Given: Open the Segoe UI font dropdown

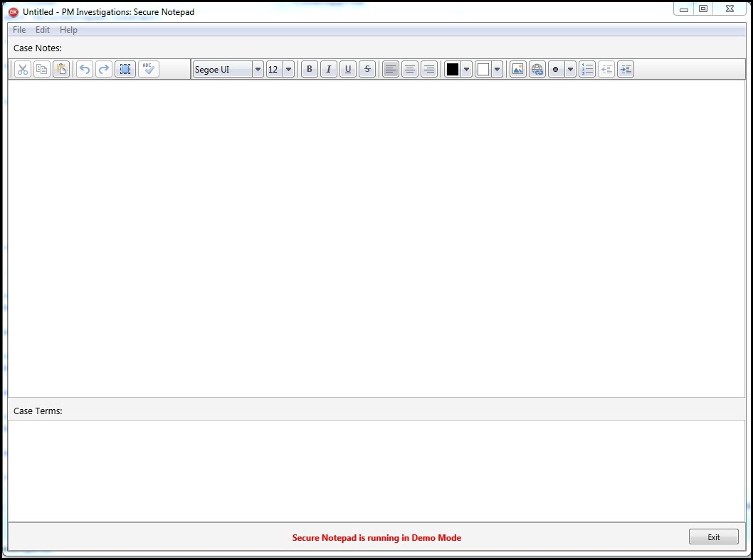Looking at the screenshot, I should pyautogui.click(x=258, y=69).
